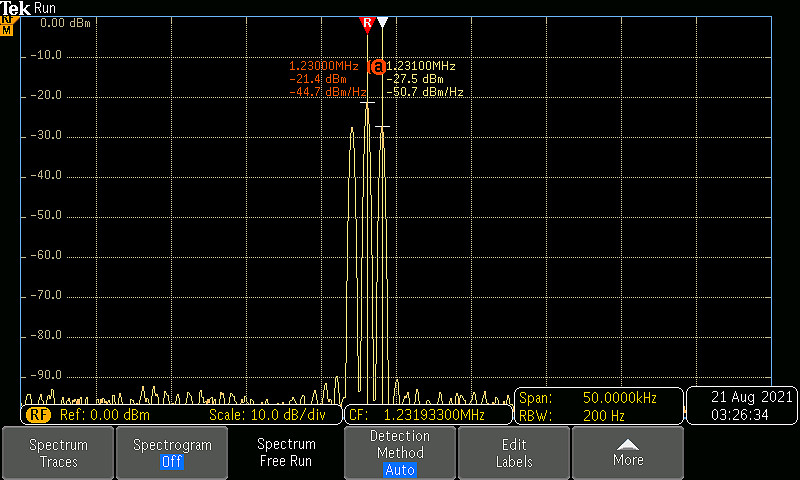Screen dimensions: 800x480
Task: Click the -30.0 axis label
Action: coord(46,135)
